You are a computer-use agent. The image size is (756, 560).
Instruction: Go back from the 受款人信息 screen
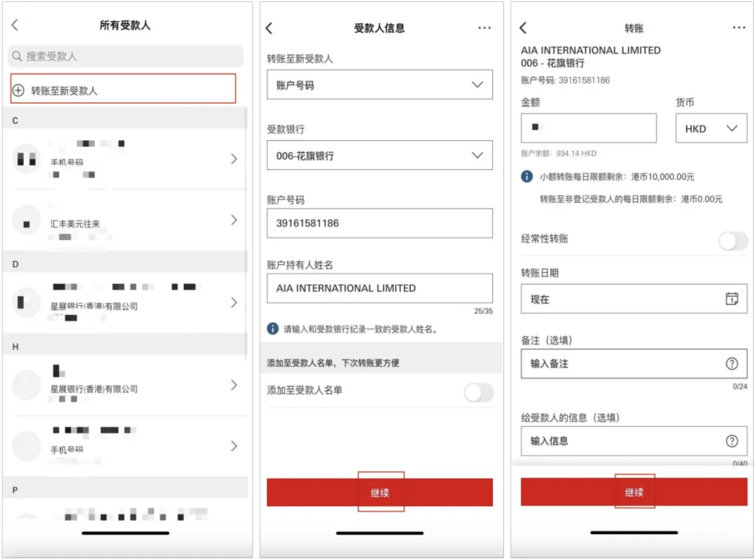269,28
